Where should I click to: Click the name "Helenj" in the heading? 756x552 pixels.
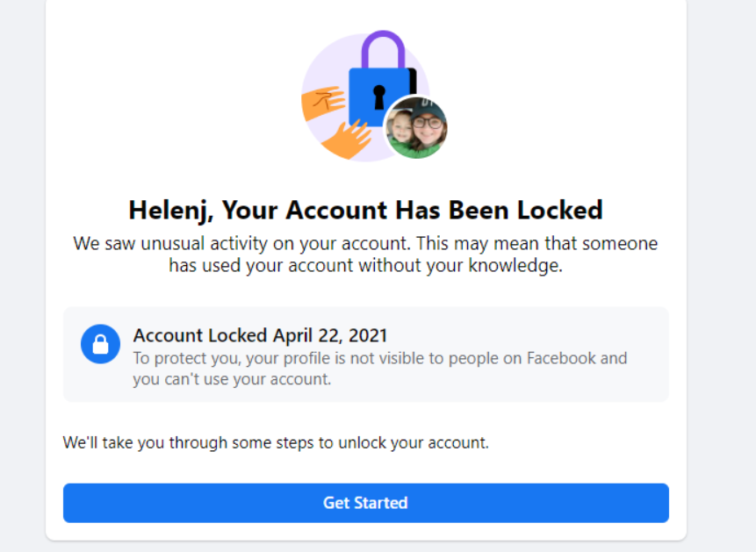170,211
